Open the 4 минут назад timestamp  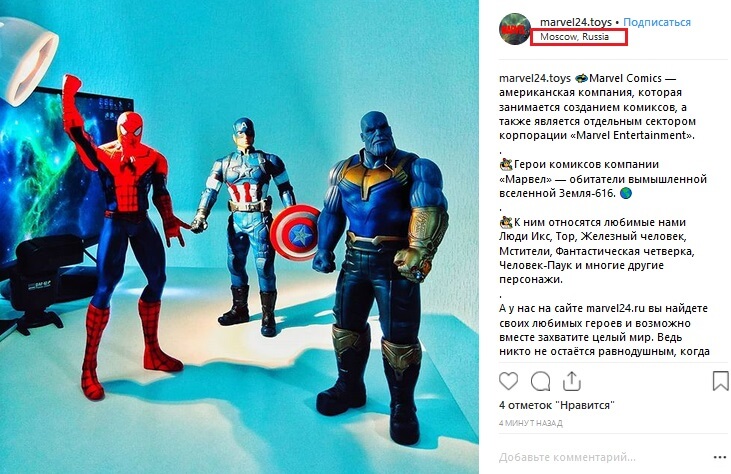click(531, 423)
